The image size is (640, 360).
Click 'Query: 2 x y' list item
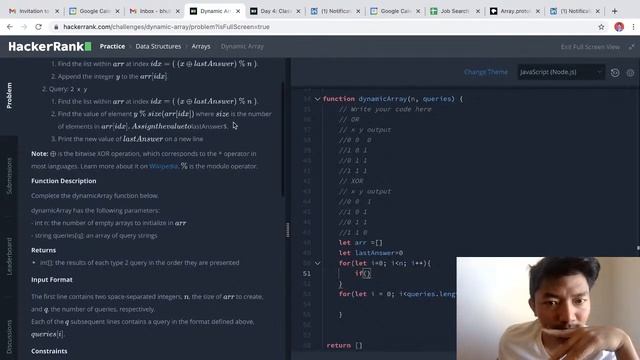pyautogui.click(x=64, y=89)
